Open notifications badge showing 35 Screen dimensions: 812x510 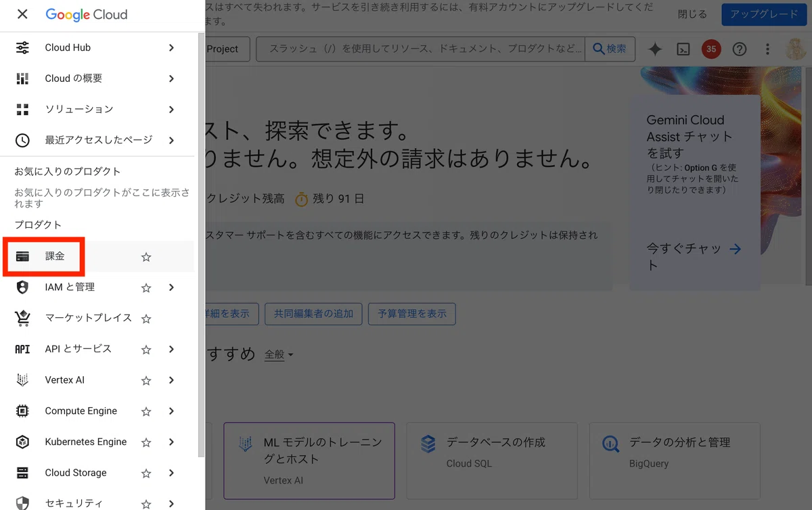tap(711, 49)
